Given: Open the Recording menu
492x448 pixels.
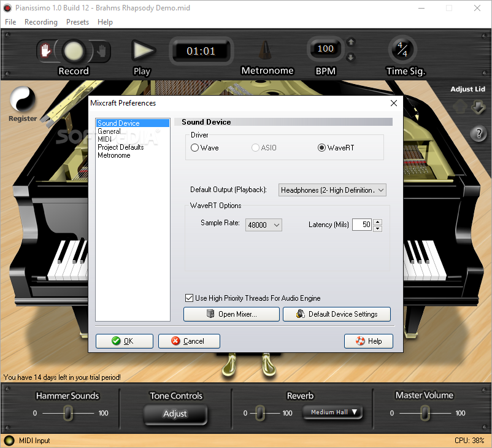Looking at the screenshot, I should coord(41,22).
